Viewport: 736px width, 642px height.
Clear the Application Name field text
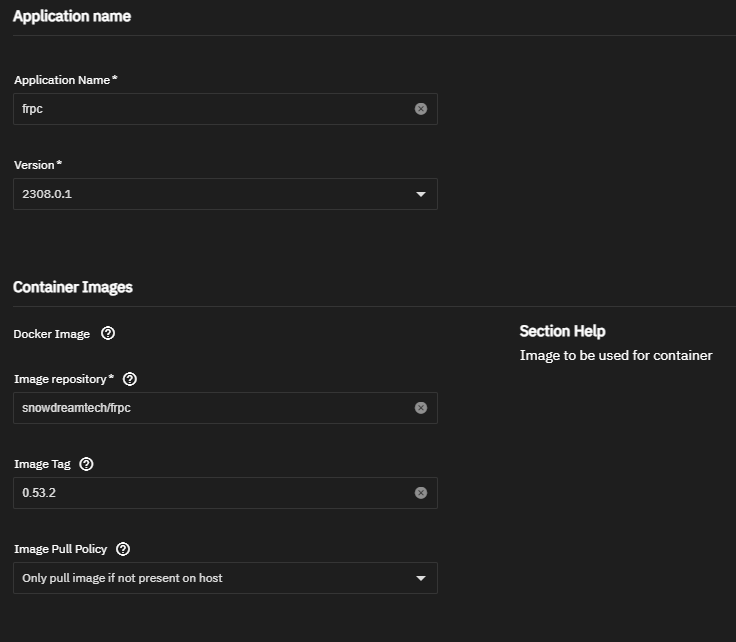421,109
